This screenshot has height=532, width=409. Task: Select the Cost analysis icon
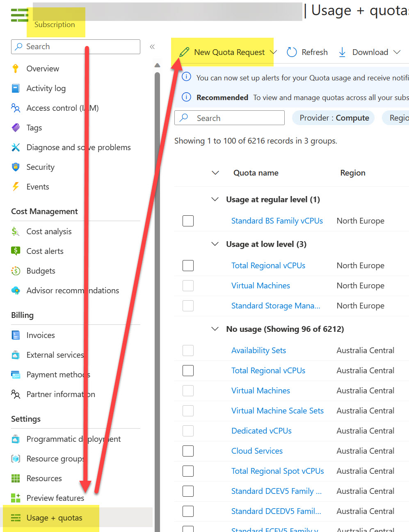(15, 231)
